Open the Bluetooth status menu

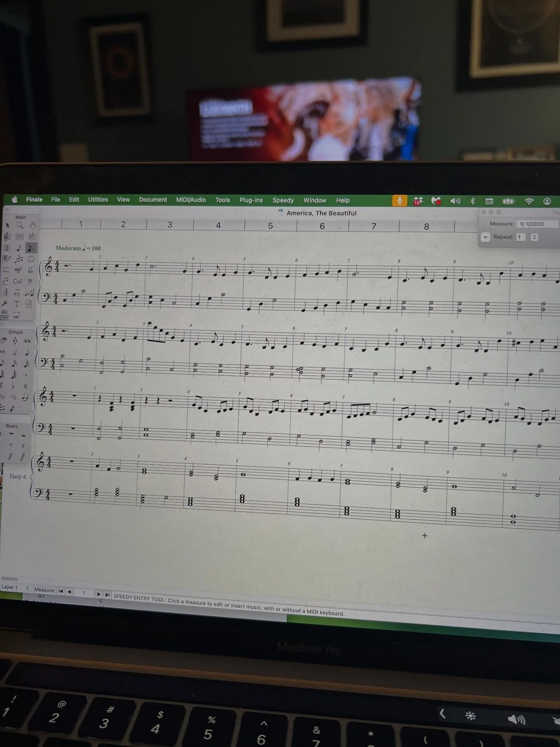(472, 201)
